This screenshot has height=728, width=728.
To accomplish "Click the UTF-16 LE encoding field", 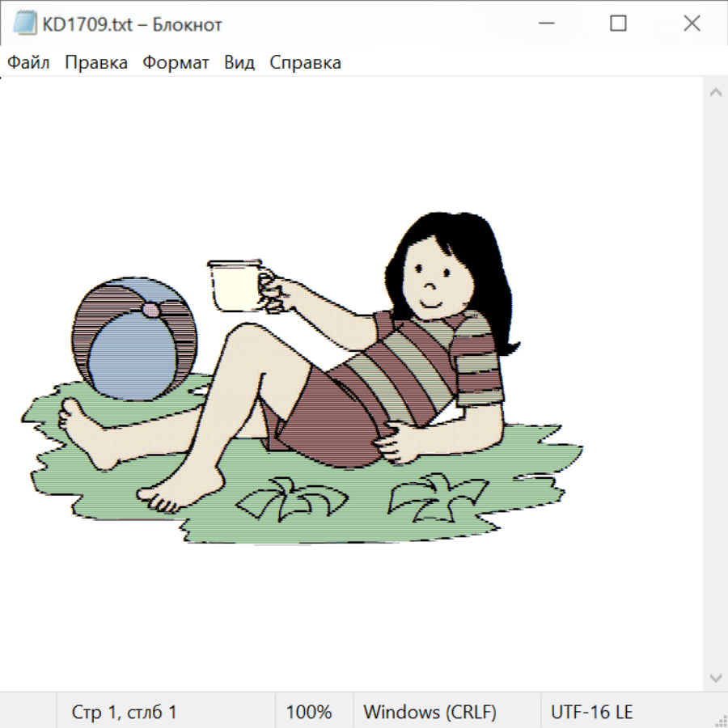I will pos(592,713).
